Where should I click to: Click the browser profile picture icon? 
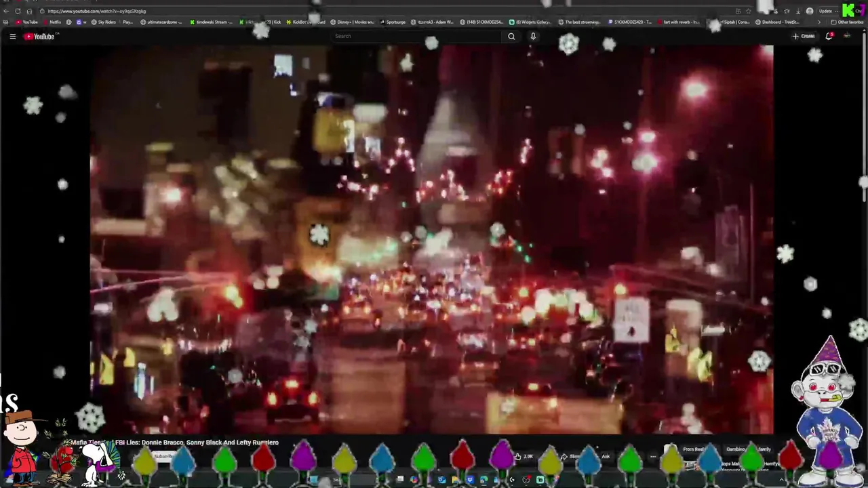click(x=810, y=11)
